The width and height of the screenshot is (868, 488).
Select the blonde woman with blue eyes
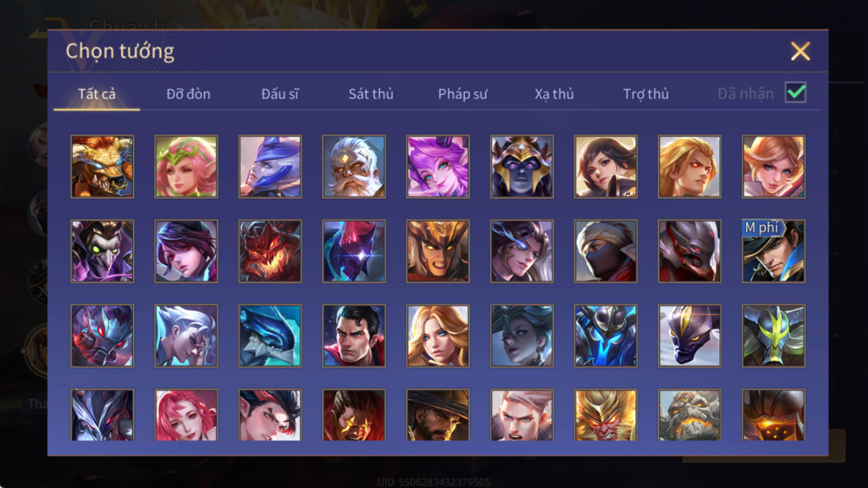[x=438, y=336]
